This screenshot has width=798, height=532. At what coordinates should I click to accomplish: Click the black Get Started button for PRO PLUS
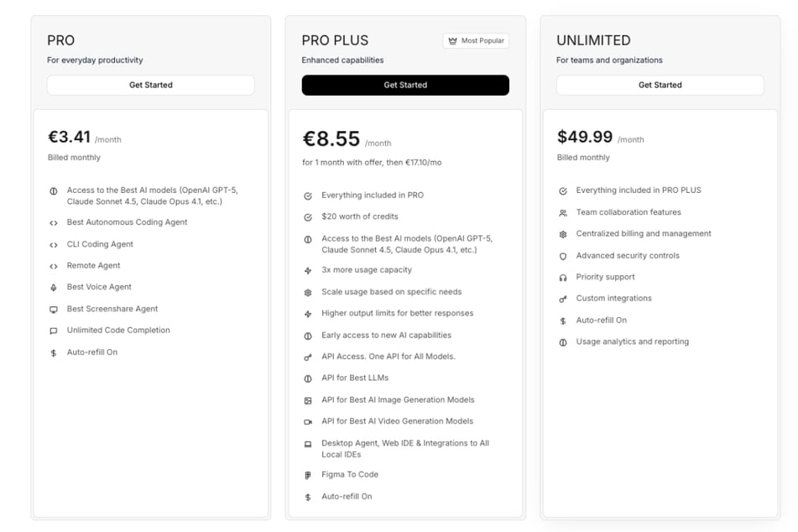point(405,85)
